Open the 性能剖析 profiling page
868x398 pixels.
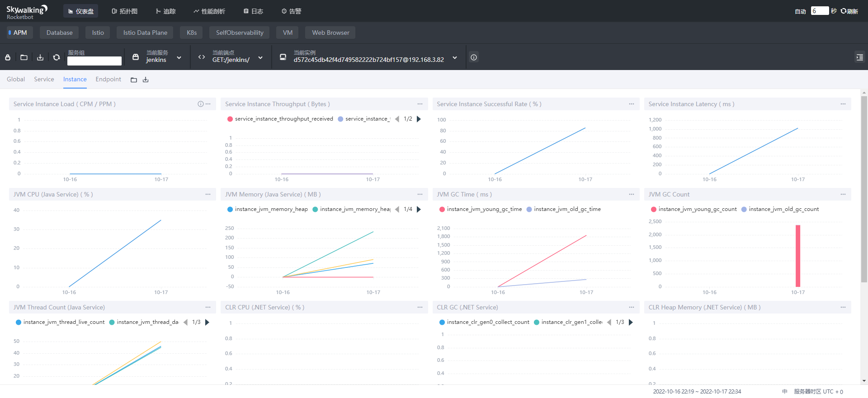coord(209,11)
